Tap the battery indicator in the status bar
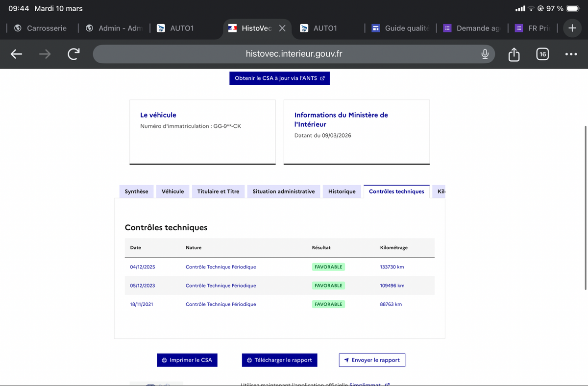 (x=573, y=8)
